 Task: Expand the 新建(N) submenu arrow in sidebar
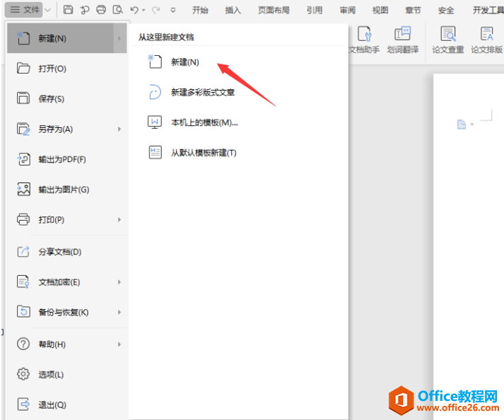pyautogui.click(x=119, y=38)
